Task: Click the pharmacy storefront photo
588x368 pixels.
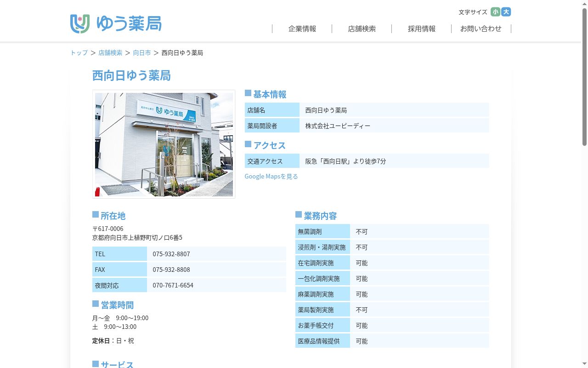Action: tap(164, 144)
